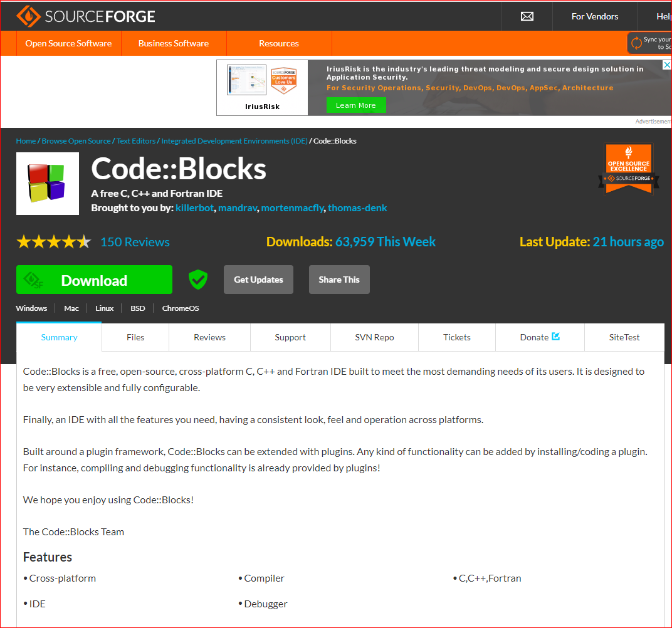The height and width of the screenshot is (628, 672).
Task: Click the star rating bar for Code::Blocks
Action: (x=54, y=241)
